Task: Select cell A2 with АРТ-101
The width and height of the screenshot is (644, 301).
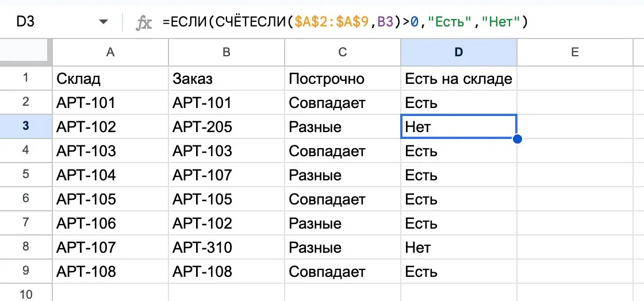Action: point(110,102)
